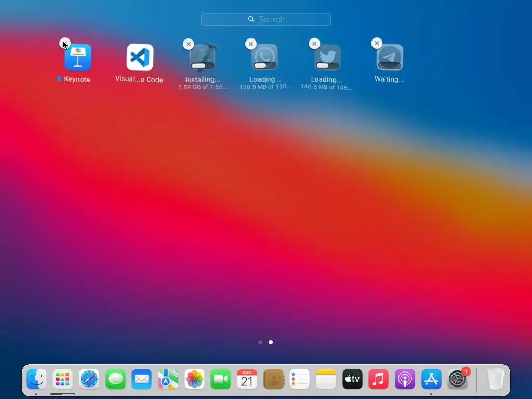Open the Trash in the Dock
532x399 pixels.
495,379
